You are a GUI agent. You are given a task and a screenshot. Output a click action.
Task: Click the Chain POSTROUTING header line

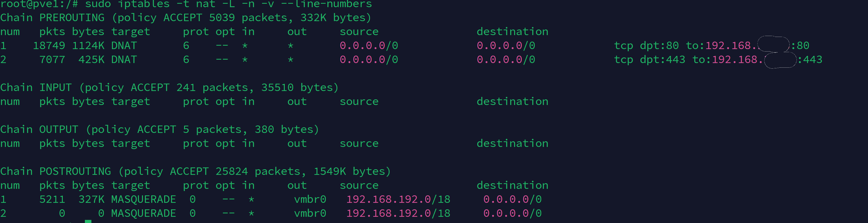point(196,171)
